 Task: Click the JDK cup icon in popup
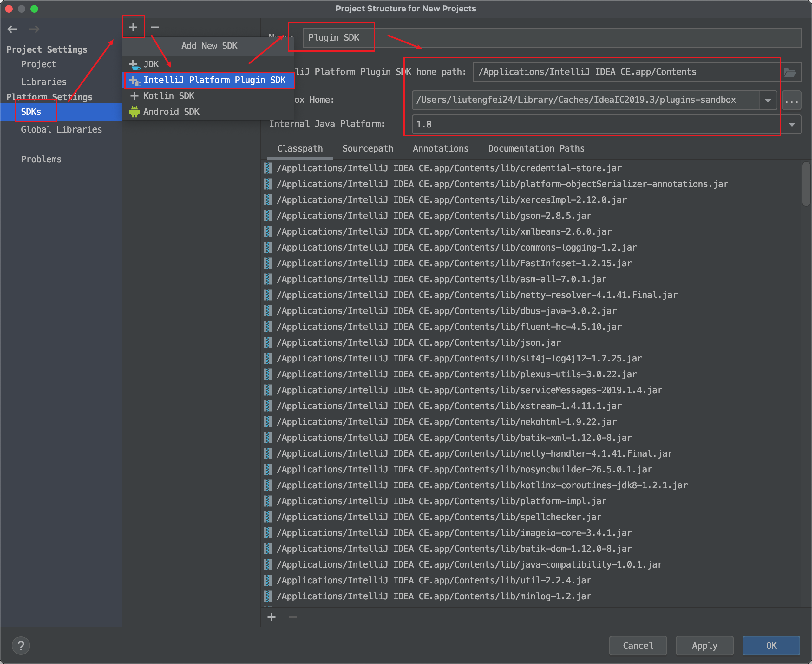pyautogui.click(x=134, y=65)
